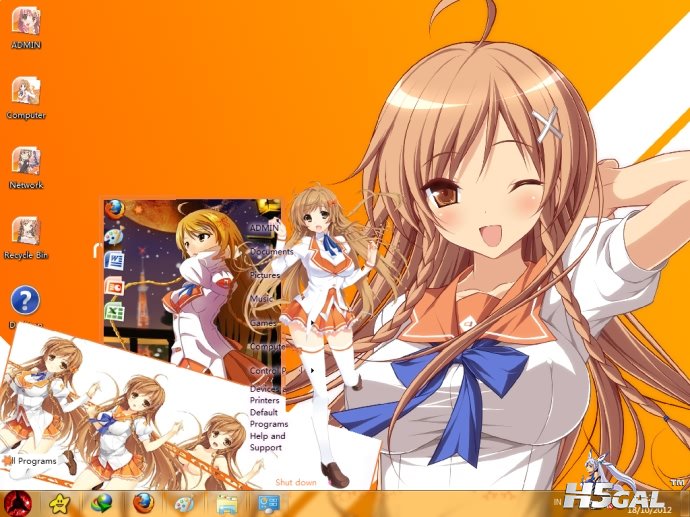Open Word from the Start menu
690x517 pixels.
point(115,261)
